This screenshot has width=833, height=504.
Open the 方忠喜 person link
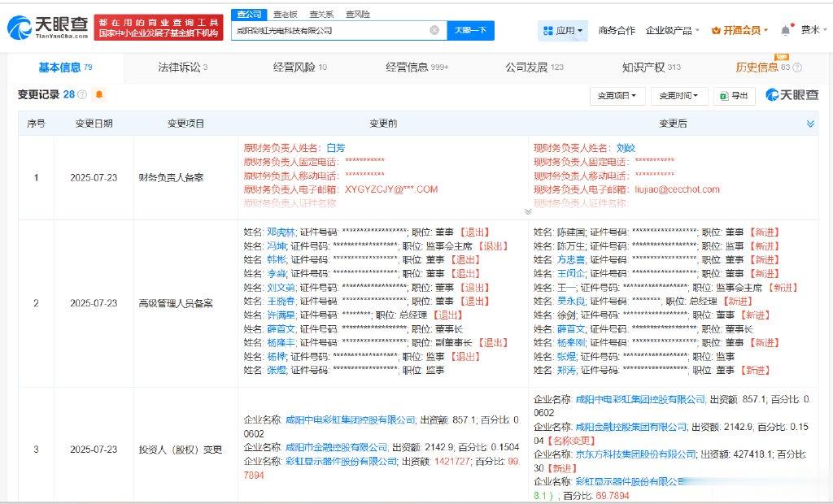pyautogui.click(x=570, y=259)
